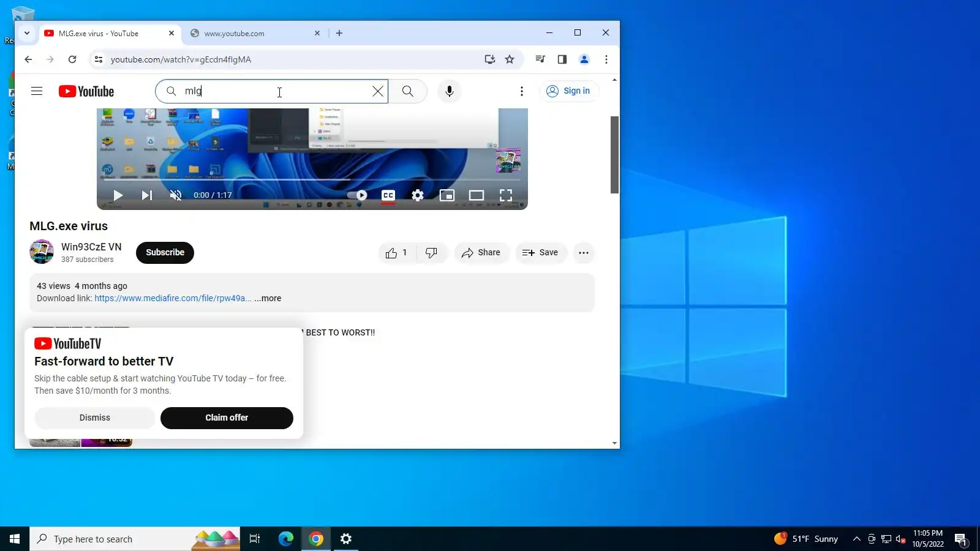Start voice search with microphone

click(450, 91)
